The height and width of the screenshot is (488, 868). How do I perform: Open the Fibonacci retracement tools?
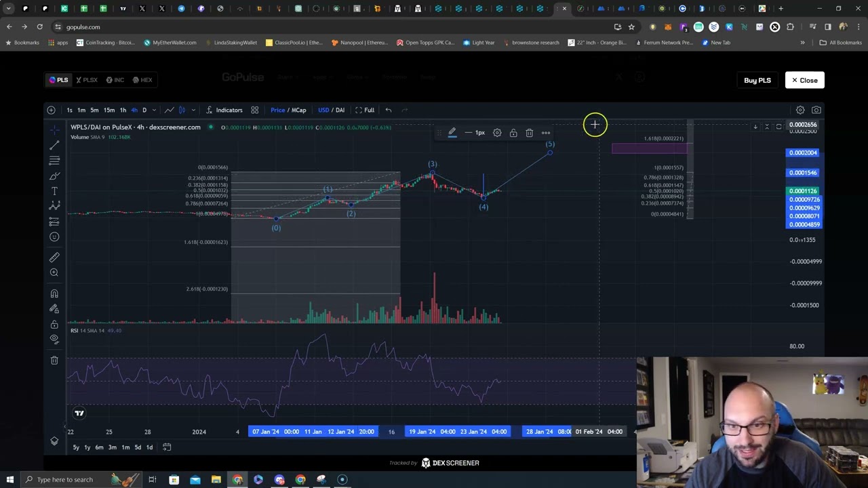pyautogui.click(x=54, y=161)
